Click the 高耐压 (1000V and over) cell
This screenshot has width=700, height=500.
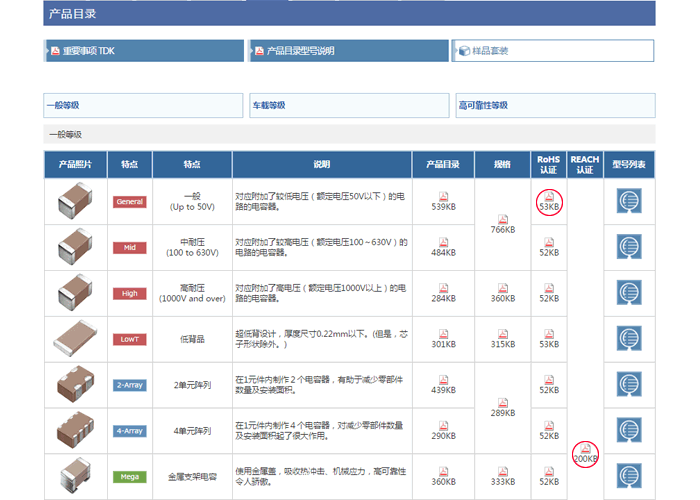point(192,294)
